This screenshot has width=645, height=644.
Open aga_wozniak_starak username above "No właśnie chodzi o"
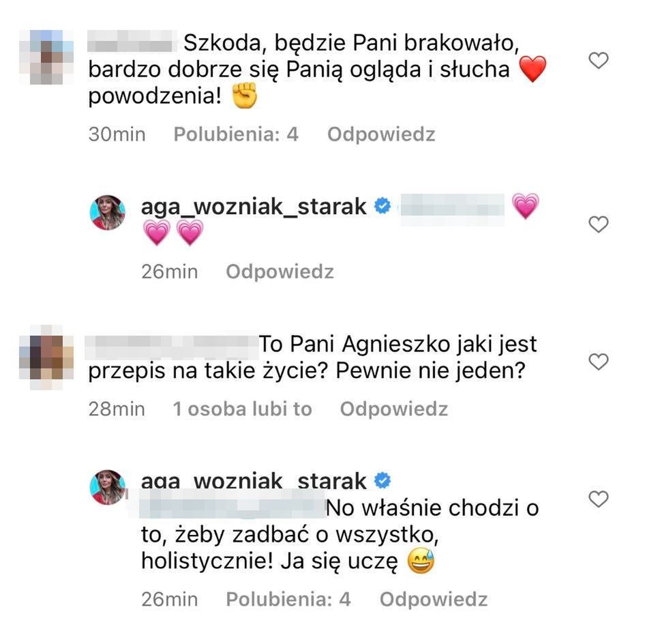pos(254,480)
